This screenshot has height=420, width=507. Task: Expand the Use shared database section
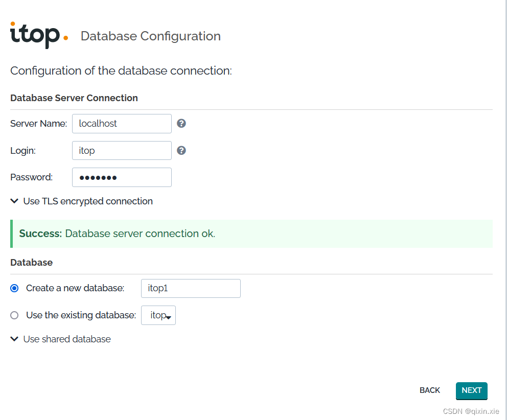click(x=60, y=339)
